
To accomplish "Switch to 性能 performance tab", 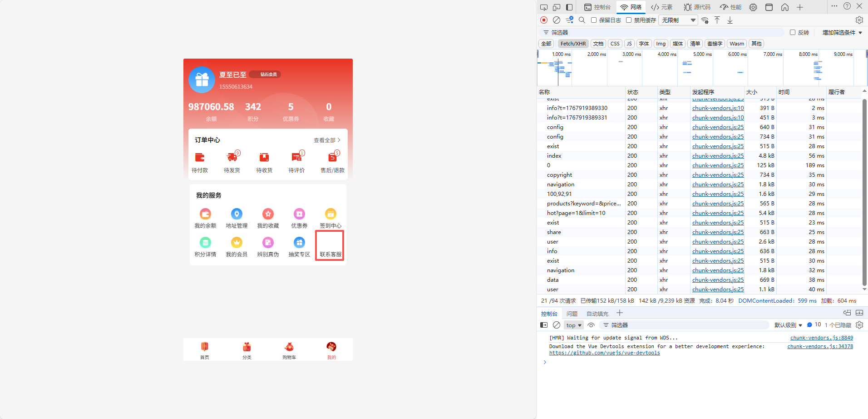I will pos(731,7).
